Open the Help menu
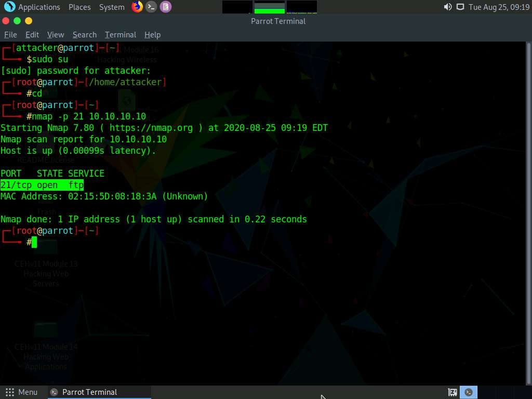This screenshot has width=532, height=399. (152, 35)
